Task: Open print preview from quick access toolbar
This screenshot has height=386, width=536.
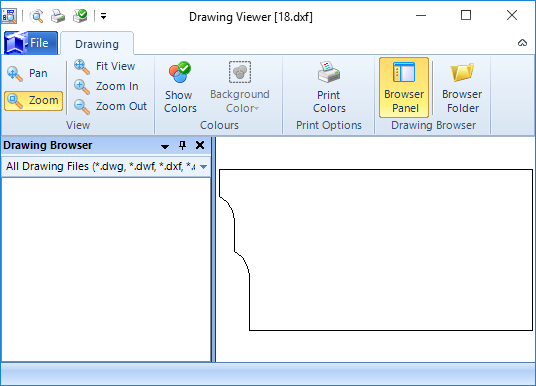Action: pyautogui.click(x=37, y=16)
